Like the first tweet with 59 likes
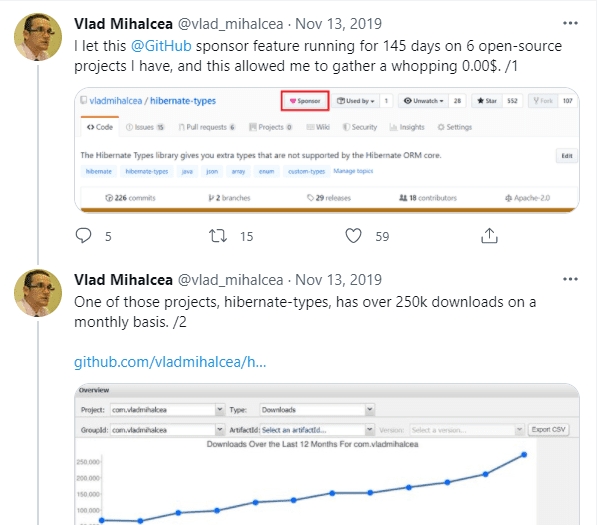Image resolution: width=616 pixels, height=525 pixels. coord(353,236)
